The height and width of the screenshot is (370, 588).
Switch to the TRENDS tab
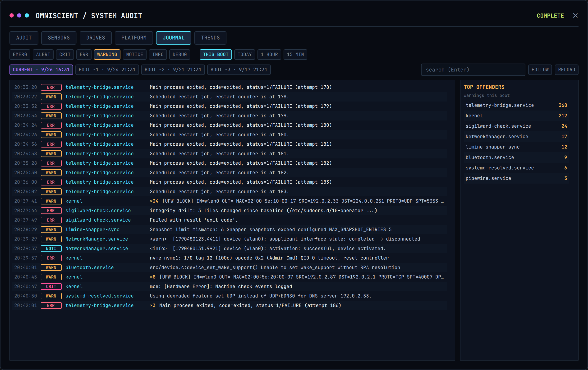210,38
